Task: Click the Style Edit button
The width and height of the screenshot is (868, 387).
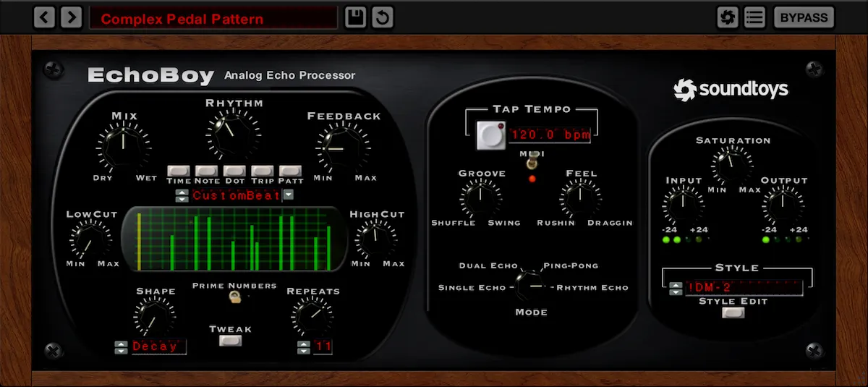Action: [x=733, y=313]
